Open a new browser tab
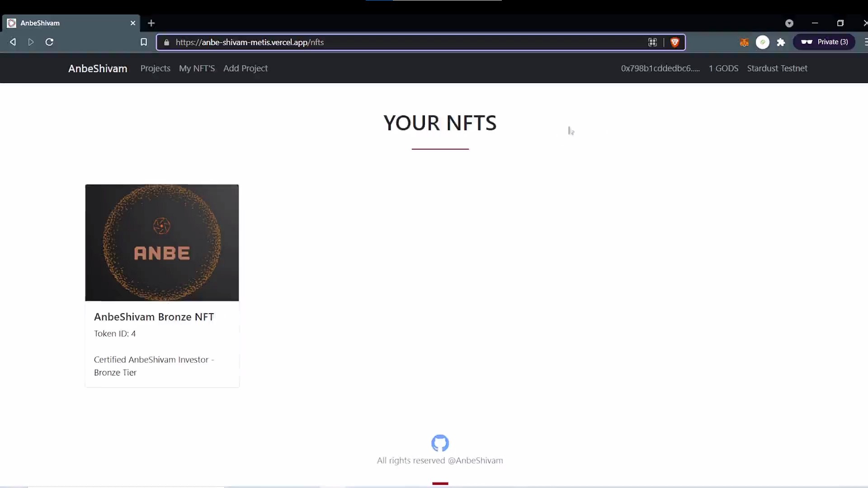 151,23
